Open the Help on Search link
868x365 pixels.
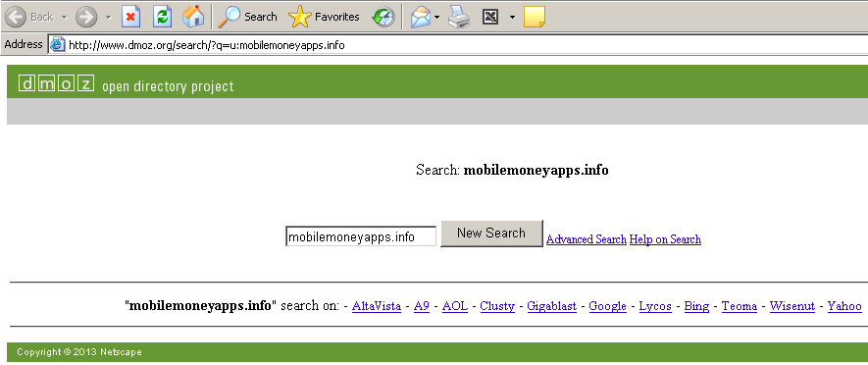(x=665, y=239)
